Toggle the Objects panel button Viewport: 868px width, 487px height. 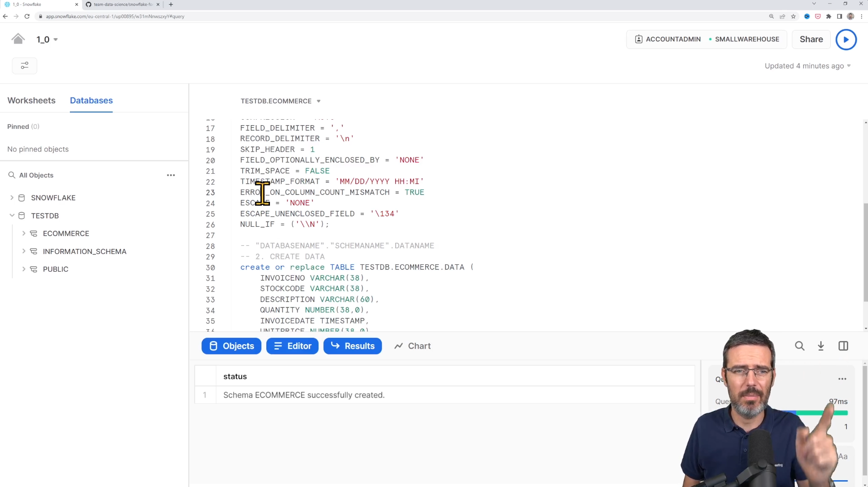[231, 346]
